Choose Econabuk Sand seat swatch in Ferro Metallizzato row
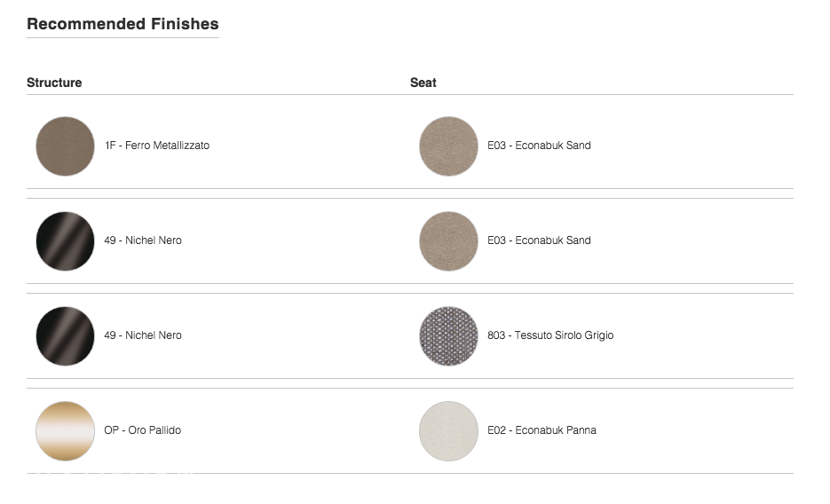This screenshot has height=504, width=830. click(448, 146)
